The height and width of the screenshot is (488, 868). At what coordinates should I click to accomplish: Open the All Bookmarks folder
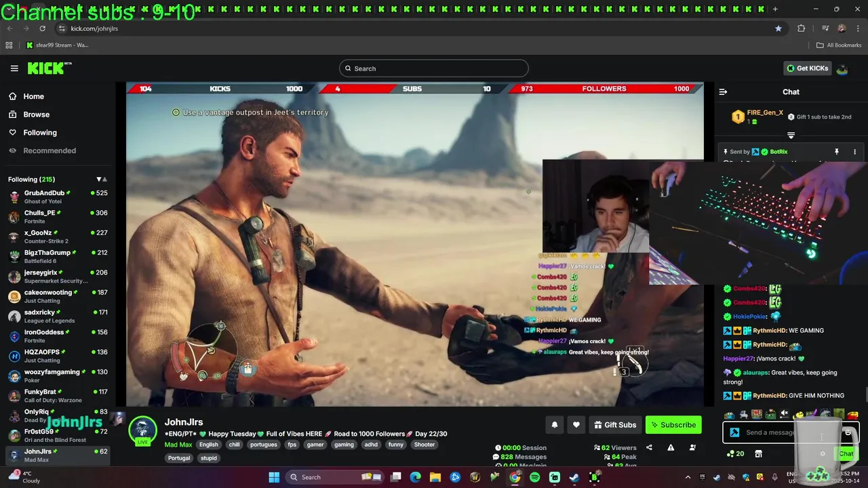click(839, 45)
